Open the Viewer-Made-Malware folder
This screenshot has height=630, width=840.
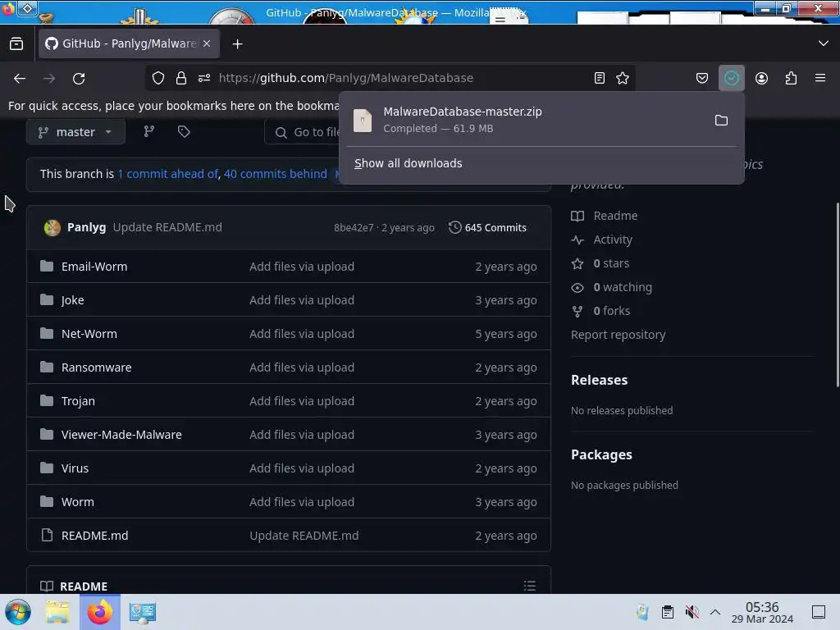click(x=121, y=435)
